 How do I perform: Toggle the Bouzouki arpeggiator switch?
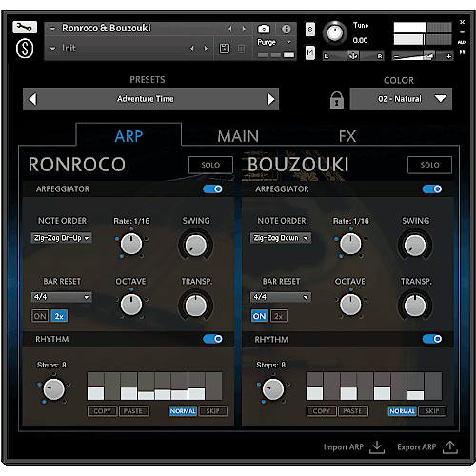(x=432, y=189)
